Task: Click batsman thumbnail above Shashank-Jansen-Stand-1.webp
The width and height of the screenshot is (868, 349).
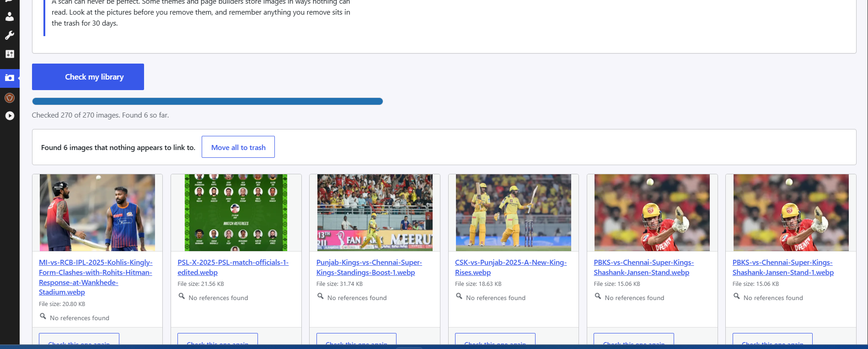Action: coord(791,213)
